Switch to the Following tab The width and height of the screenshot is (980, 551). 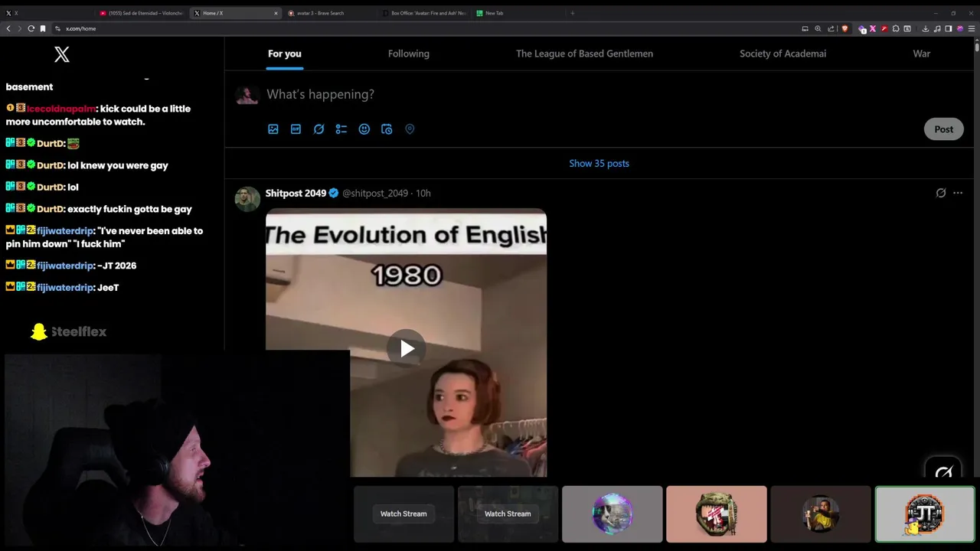(x=409, y=54)
